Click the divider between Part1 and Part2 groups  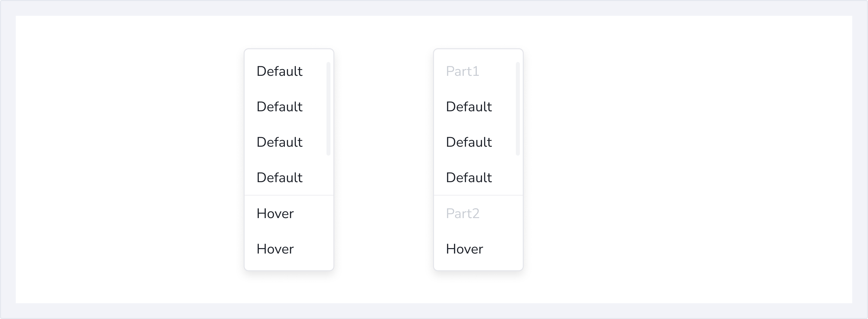click(x=478, y=195)
